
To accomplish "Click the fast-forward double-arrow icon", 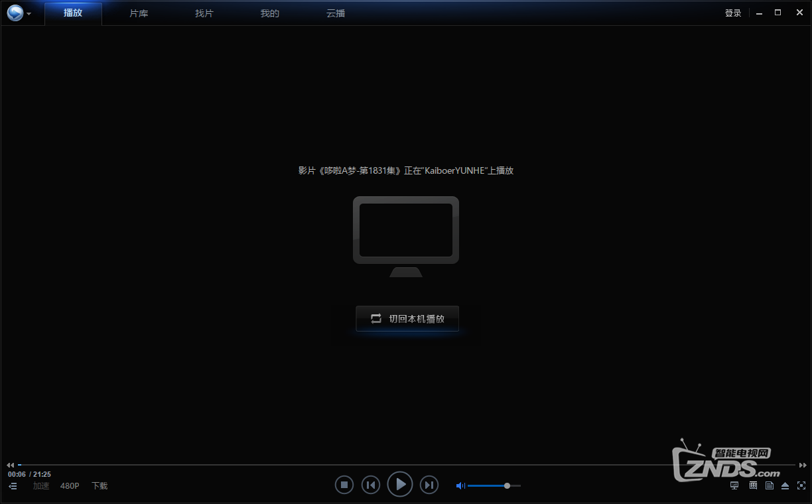I will click(x=803, y=466).
